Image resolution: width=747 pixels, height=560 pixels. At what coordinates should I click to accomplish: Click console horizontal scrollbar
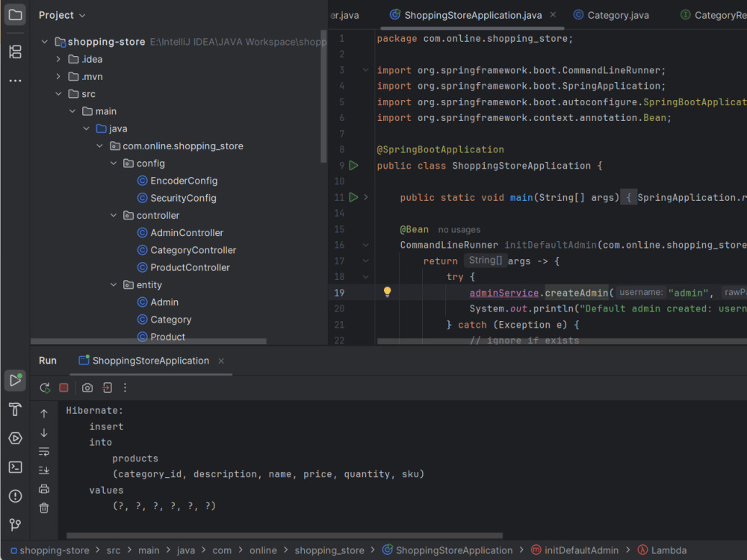[x=285, y=535]
